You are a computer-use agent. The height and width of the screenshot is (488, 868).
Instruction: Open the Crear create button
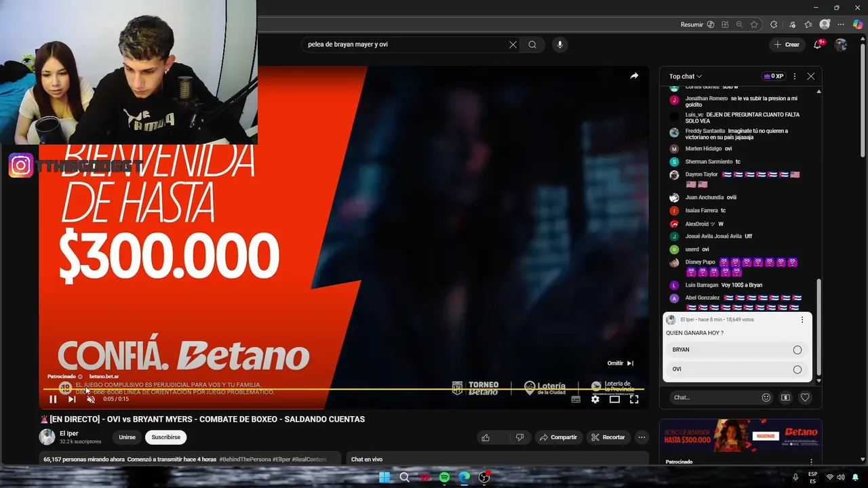tap(787, 45)
